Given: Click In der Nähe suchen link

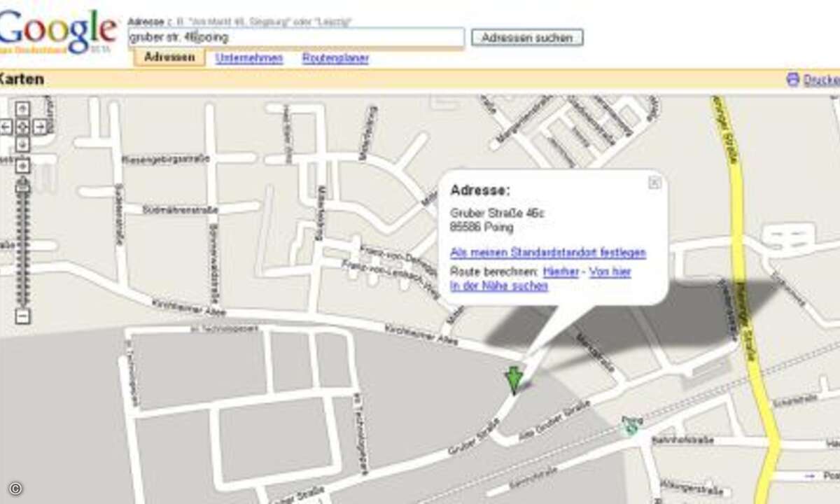Looking at the screenshot, I should click(x=499, y=286).
